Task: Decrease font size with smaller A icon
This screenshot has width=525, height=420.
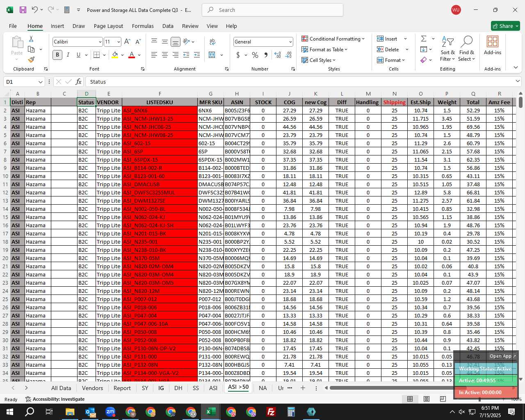Action: (138, 41)
